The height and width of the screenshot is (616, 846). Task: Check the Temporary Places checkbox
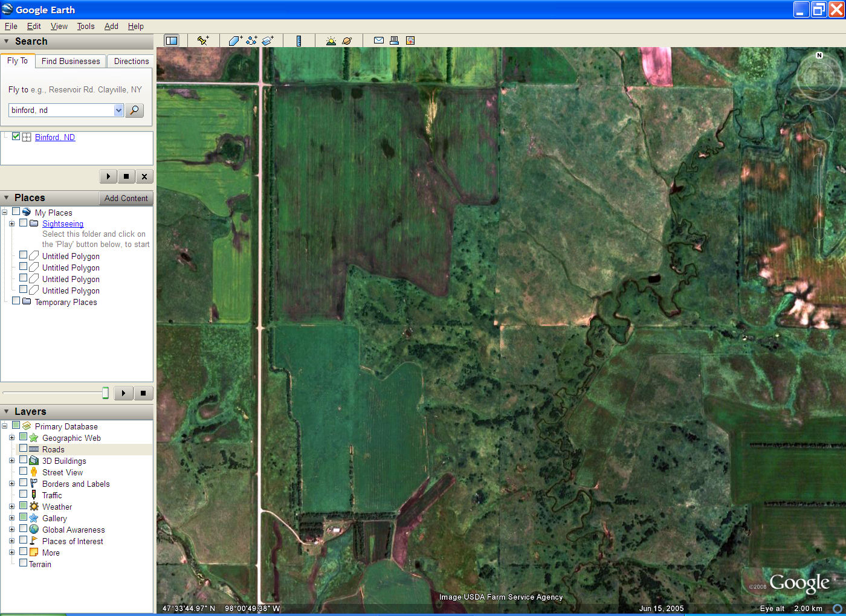click(x=16, y=301)
